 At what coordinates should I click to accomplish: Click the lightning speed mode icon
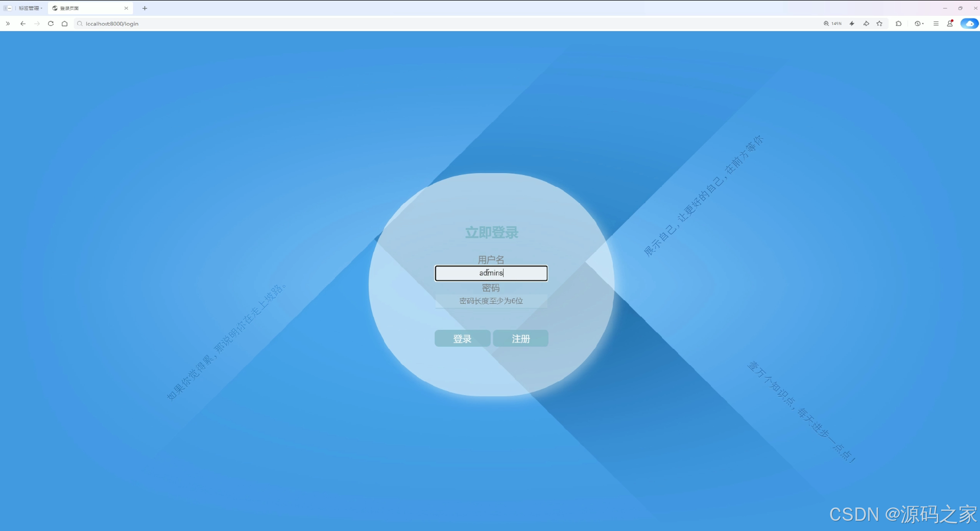(x=852, y=23)
